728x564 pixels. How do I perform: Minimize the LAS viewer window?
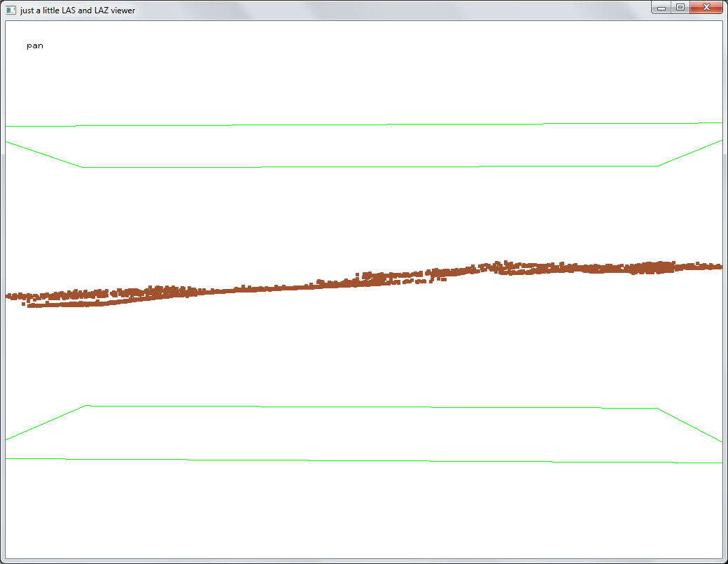[661, 8]
